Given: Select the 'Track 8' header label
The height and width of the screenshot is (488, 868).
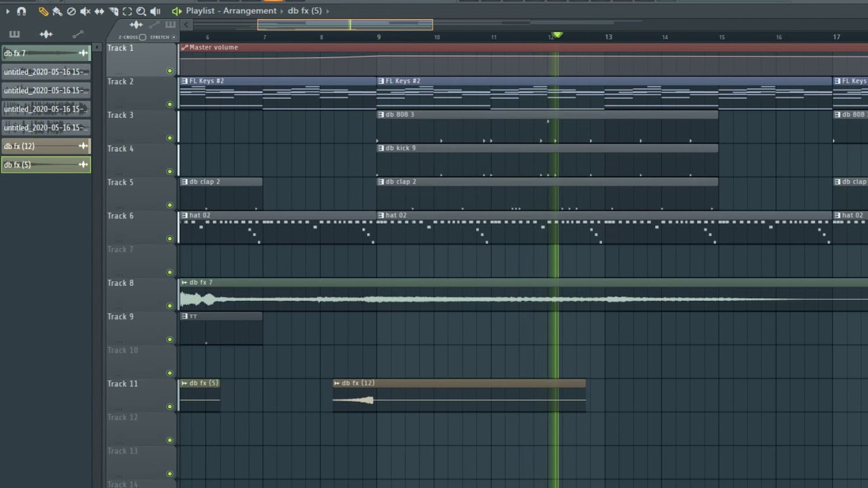Looking at the screenshot, I should (x=121, y=283).
